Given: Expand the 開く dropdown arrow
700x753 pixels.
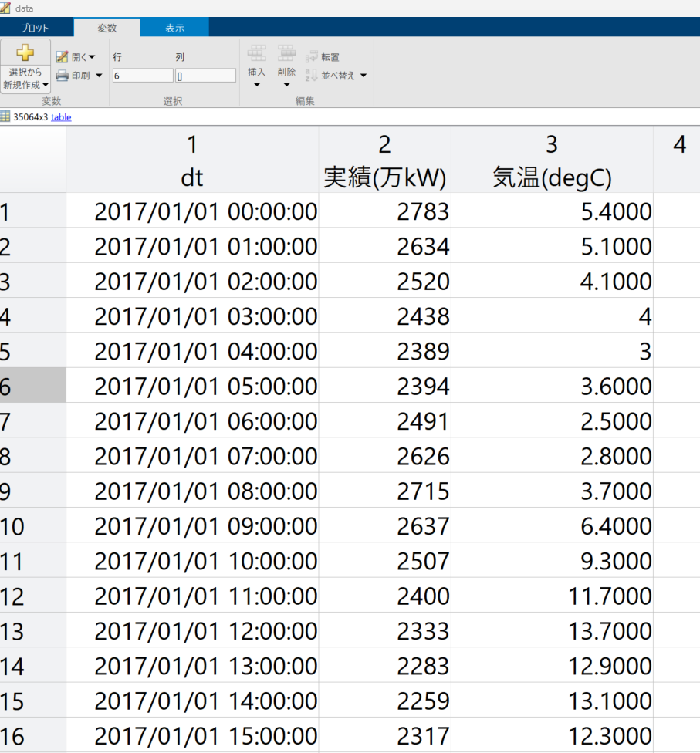Looking at the screenshot, I should pos(92,57).
